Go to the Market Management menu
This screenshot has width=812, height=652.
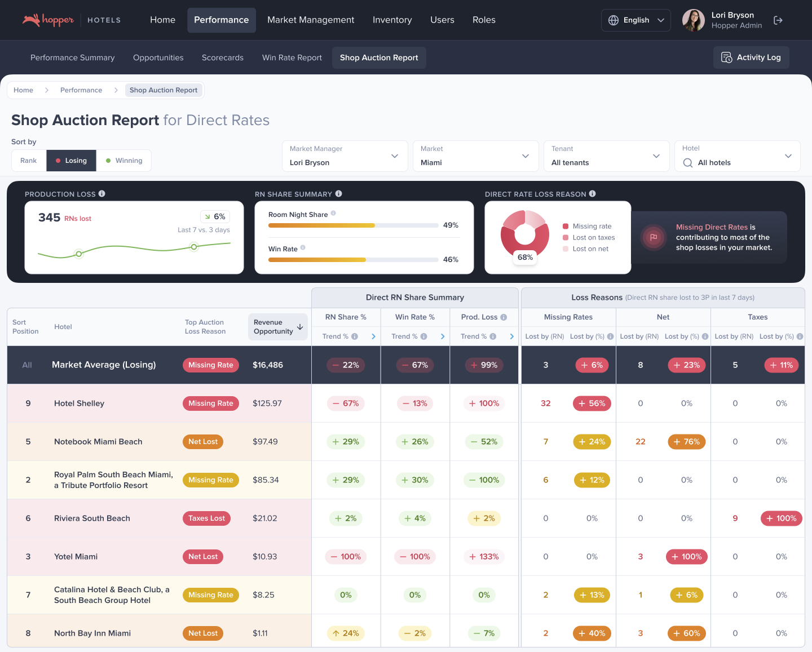[x=311, y=20]
